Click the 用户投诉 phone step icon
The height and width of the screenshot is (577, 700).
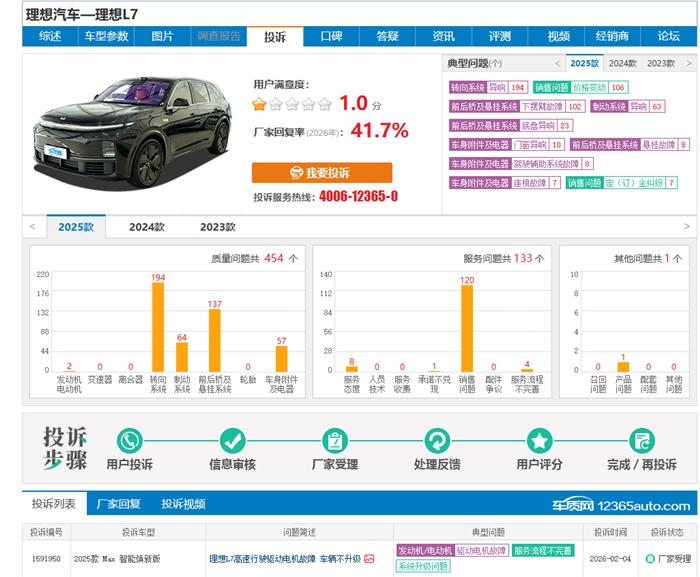(x=130, y=440)
